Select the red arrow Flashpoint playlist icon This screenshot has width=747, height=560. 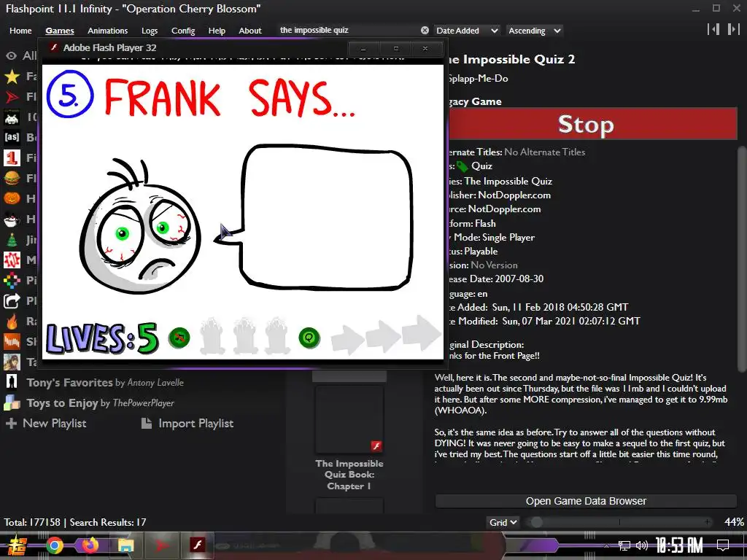coord(12,97)
